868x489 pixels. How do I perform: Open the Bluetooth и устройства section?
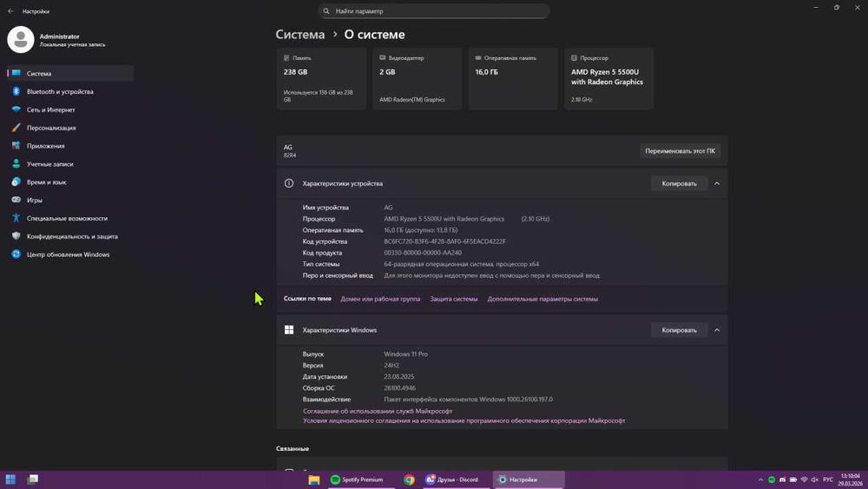(x=70, y=91)
